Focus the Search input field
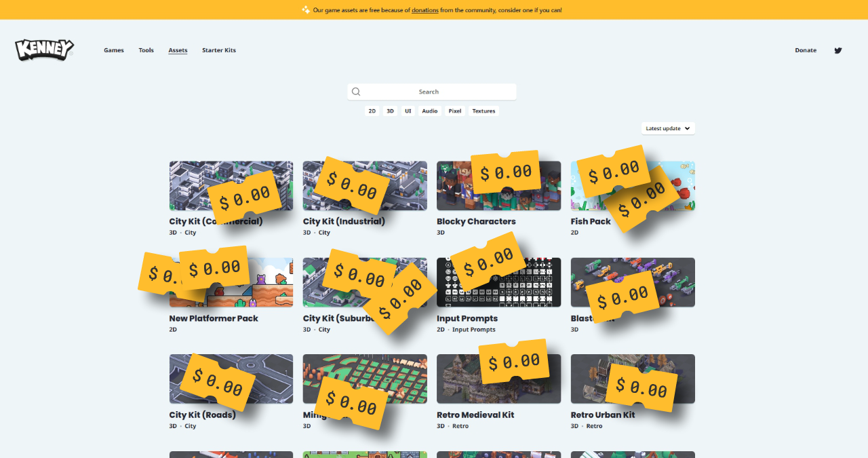 click(432, 92)
